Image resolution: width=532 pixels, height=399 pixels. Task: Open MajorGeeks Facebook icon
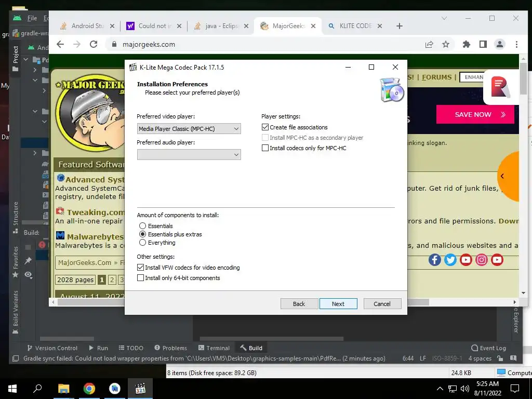[435, 260]
